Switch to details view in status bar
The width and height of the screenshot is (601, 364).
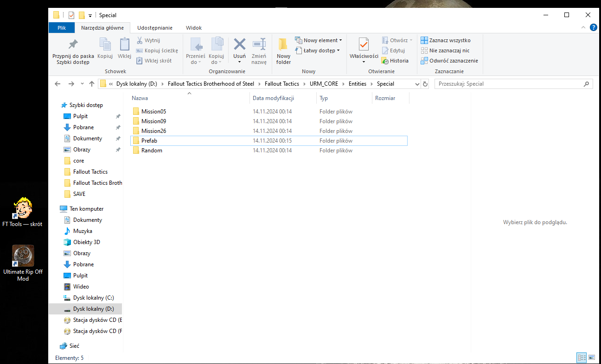click(581, 358)
